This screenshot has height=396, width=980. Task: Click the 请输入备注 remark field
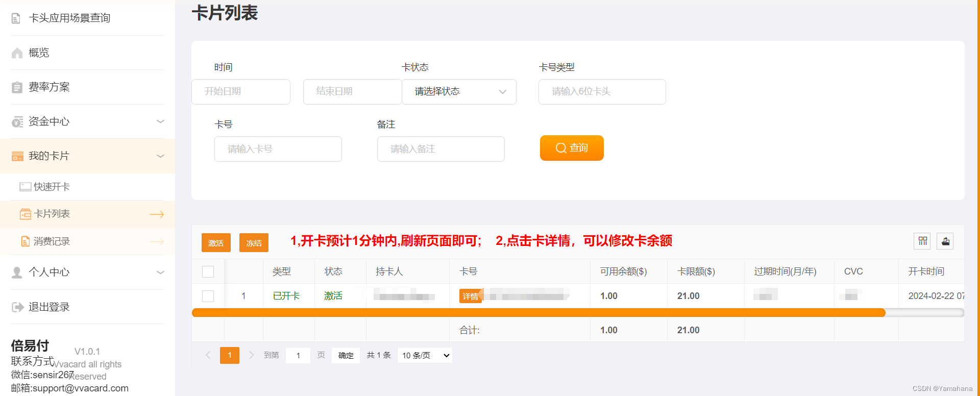441,149
